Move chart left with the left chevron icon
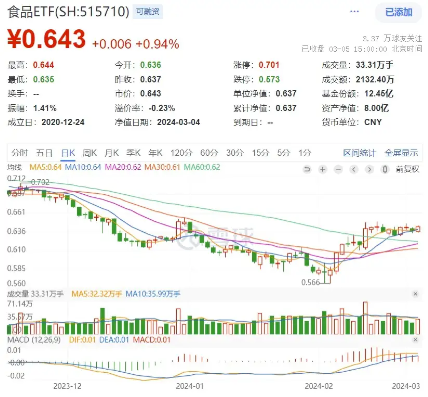 354,170
